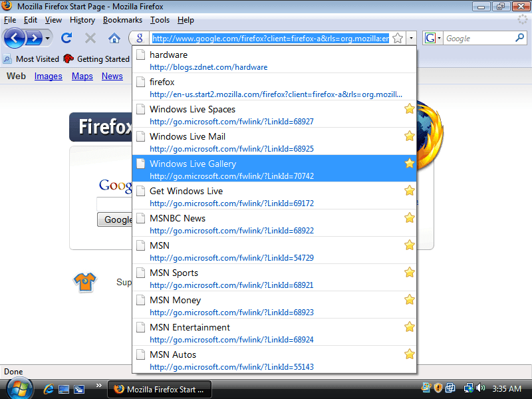Open the Getting Started bookmark
The height and width of the screenshot is (399, 532).
coord(96,59)
